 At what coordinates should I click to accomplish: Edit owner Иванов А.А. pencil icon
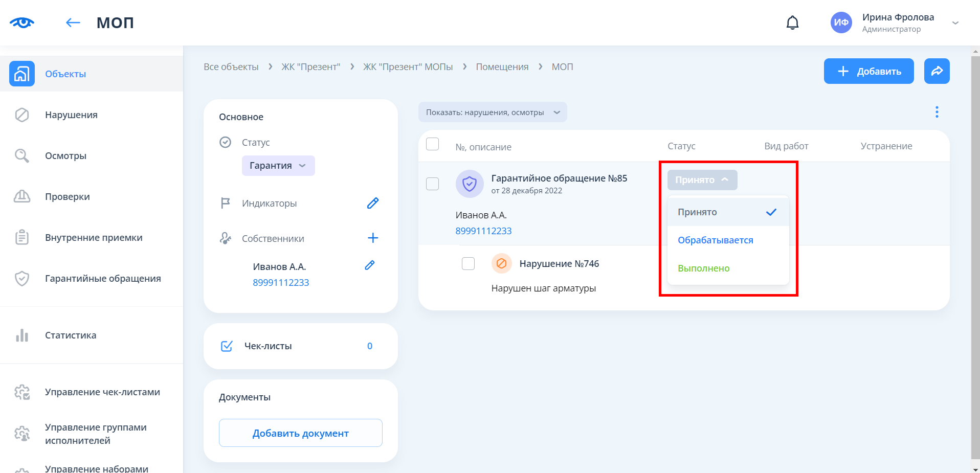[370, 265]
